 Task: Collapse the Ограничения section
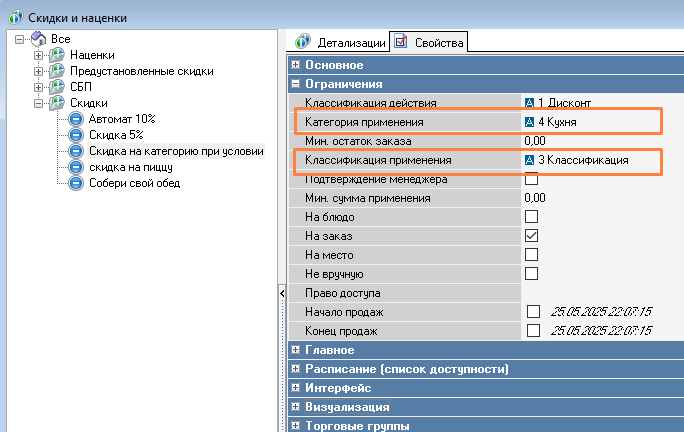(296, 84)
